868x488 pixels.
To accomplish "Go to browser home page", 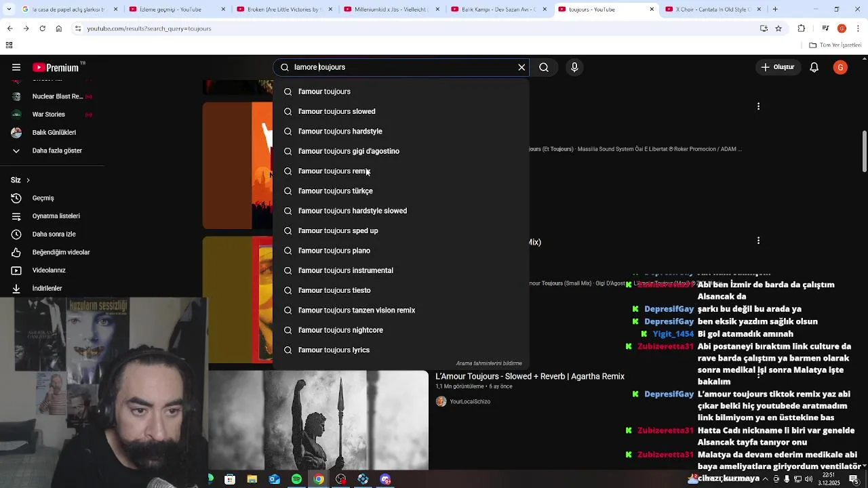I will click(58, 28).
